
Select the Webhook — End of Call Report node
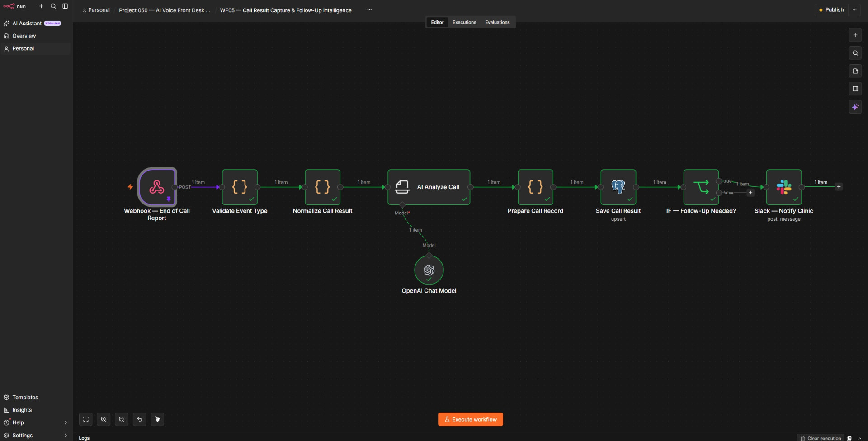(157, 187)
